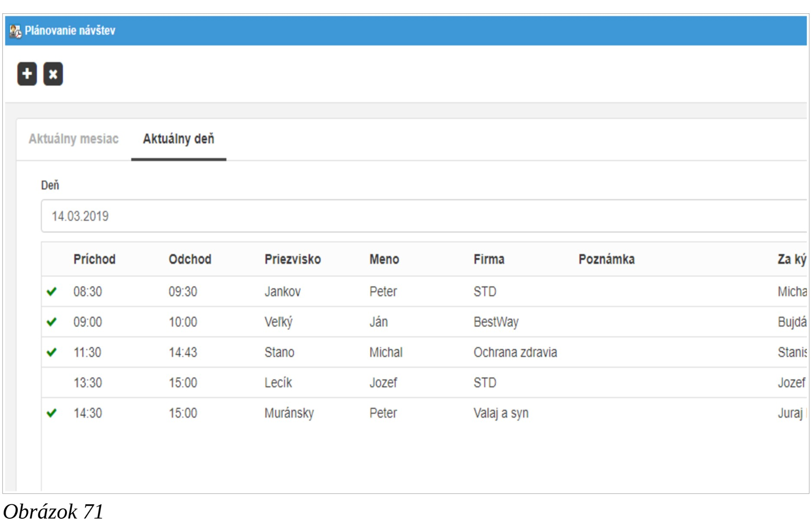812x527 pixels.
Task: Select the Aktuálny deň tab
Action: pos(178,139)
